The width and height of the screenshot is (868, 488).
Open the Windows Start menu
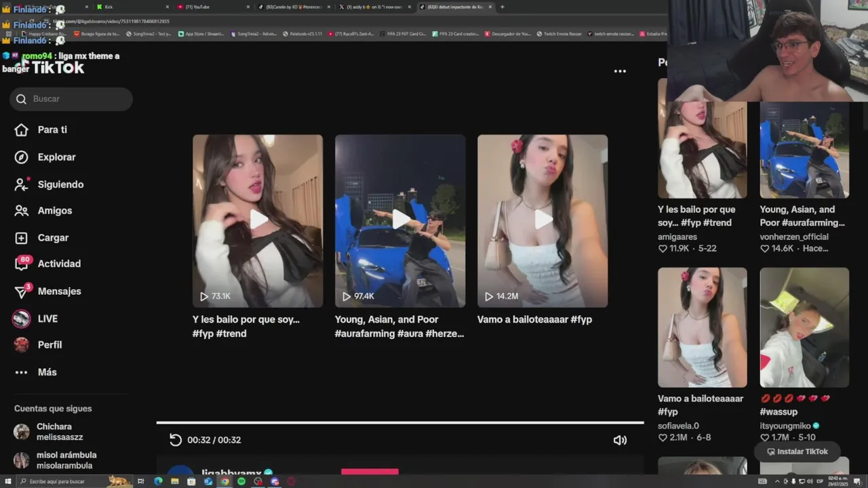pos(8,481)
